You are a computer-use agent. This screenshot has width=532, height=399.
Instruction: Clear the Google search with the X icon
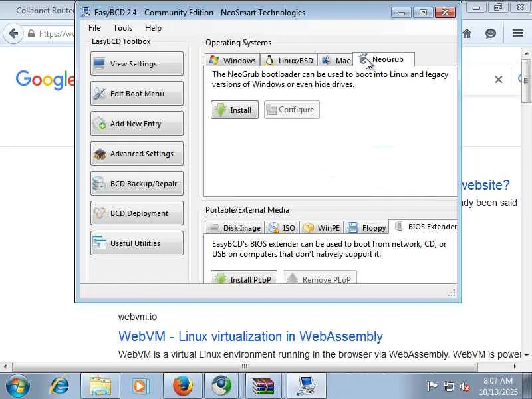click(498, 80)
